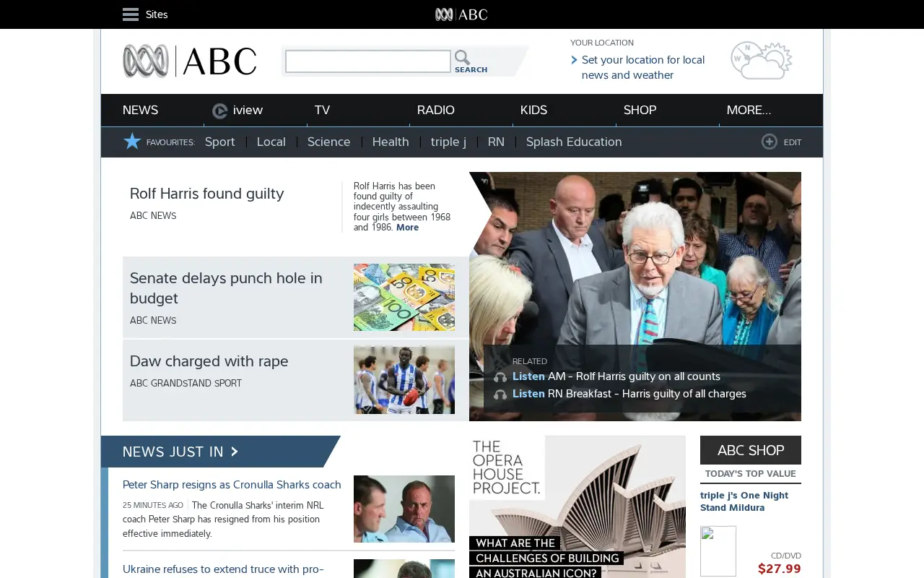Open the SHOP menu

click(x=640, y=110)
